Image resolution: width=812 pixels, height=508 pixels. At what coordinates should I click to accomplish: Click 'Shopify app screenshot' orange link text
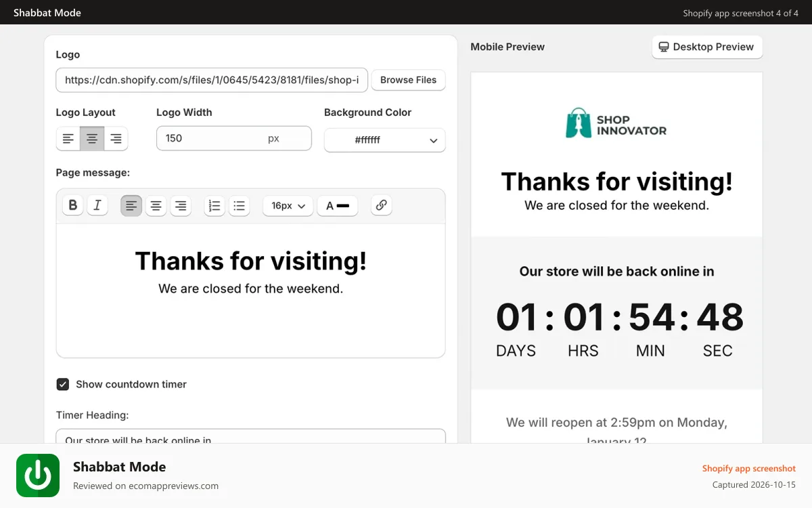[748, 468]
